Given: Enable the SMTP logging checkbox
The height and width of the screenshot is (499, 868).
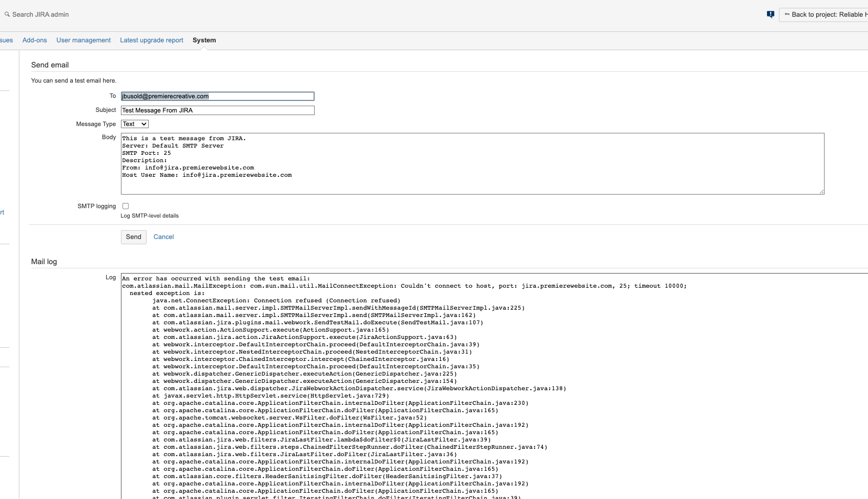Looking at the screenshot, I should point(126,206).
